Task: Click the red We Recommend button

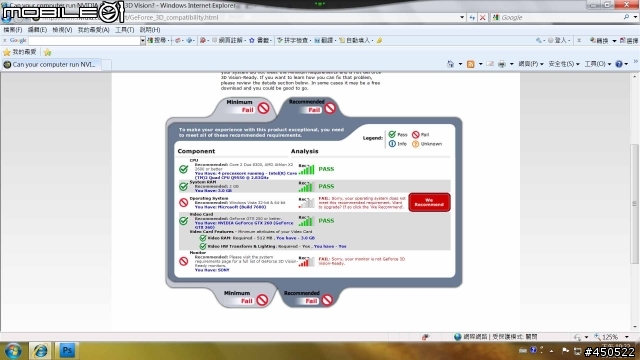Action: point(429,202)
